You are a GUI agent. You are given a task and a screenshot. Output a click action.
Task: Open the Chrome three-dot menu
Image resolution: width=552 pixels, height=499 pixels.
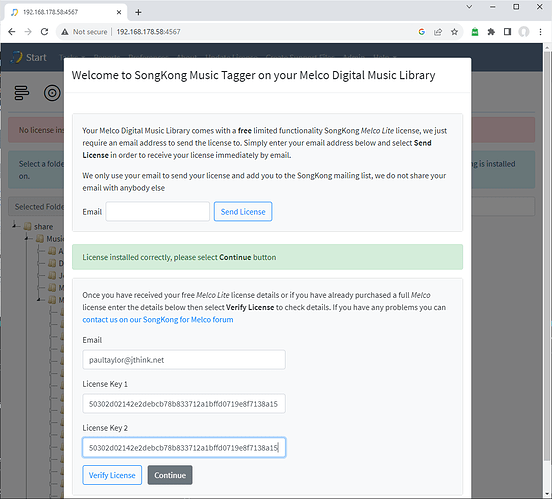tap(540, 32)
